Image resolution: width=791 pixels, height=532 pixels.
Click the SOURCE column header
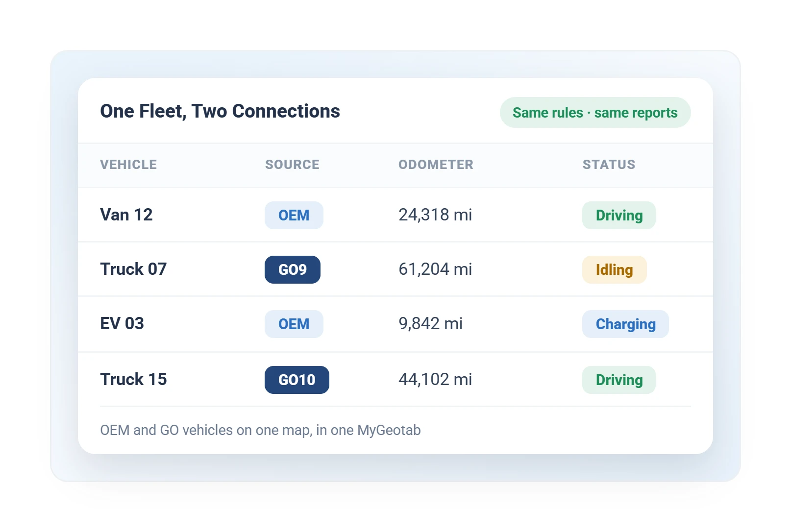coord(292,165)
